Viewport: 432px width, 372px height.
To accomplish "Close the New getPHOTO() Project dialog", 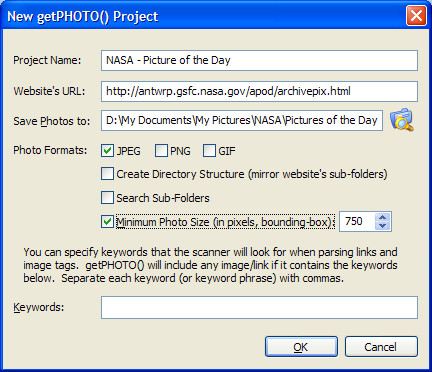I will tap(416, 15).
